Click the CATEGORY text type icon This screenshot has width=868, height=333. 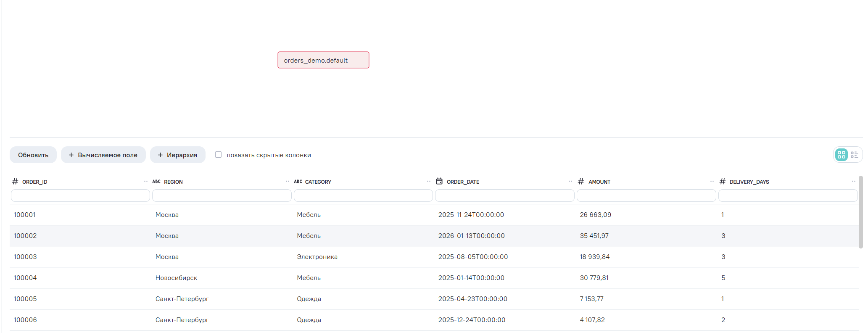pos(298,182)
